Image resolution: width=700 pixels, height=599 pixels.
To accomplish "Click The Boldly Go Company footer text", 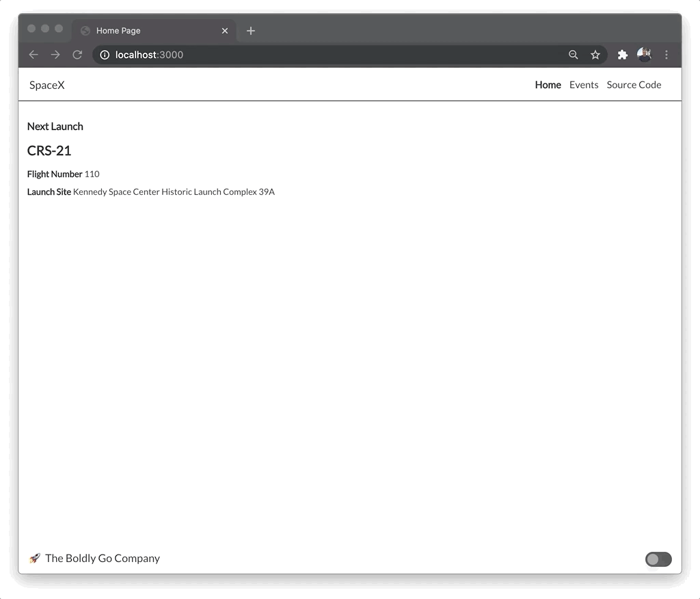I will [x=103, y=559].
